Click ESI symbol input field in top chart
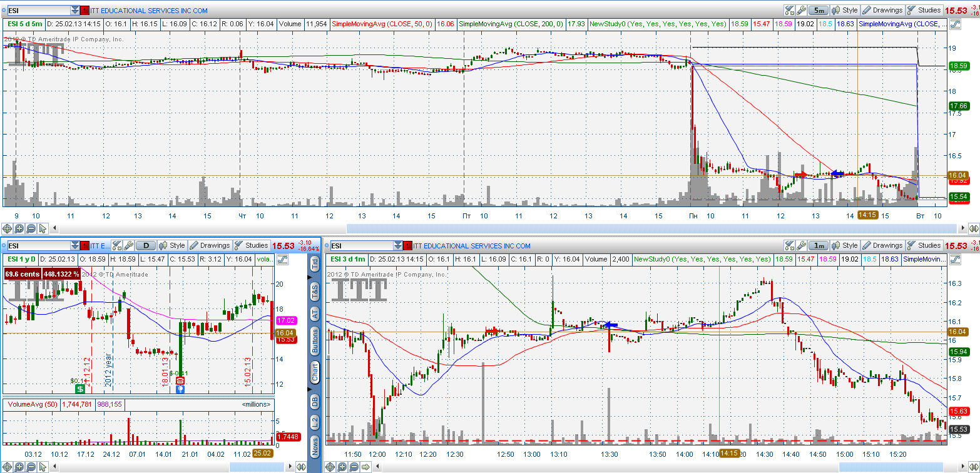The height and width of the screenshot is (473, 980). click(38, 11)
